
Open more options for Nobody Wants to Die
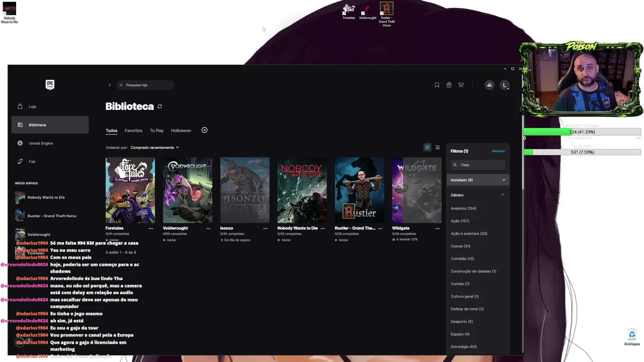323,228
